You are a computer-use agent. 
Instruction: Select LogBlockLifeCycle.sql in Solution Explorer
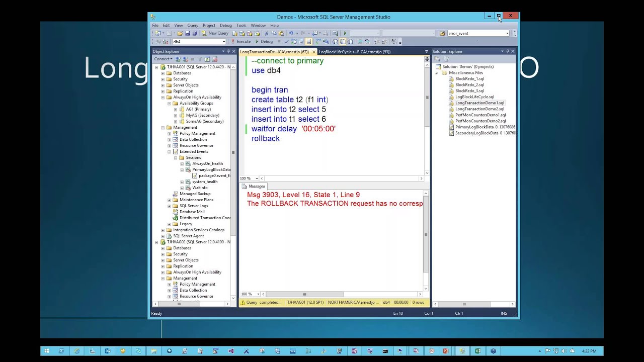pyautogui.click(x=474, y=97)
